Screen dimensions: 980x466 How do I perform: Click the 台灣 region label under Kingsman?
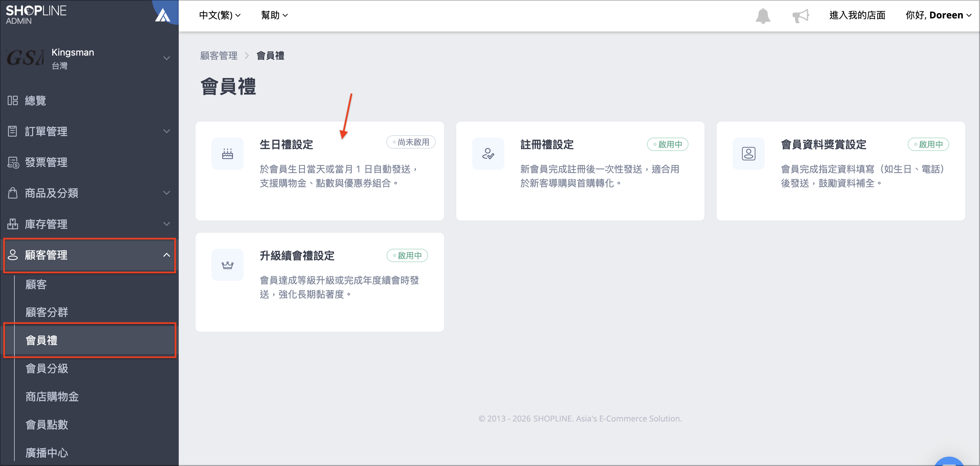(x=59, y=66)
